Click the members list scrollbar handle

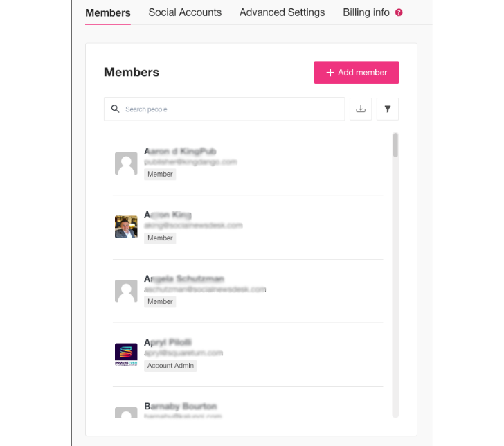coord(395,145)
